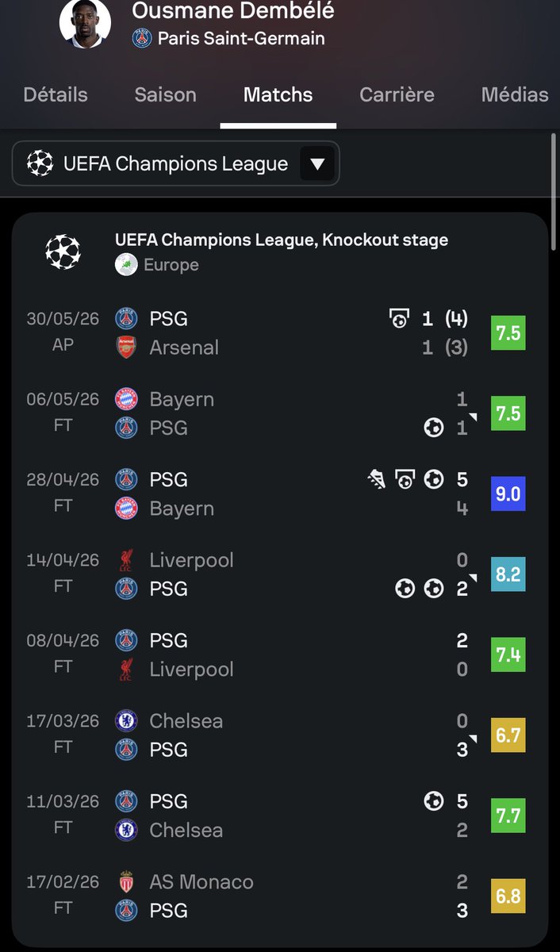The width and height of the screenshot is (560, 952).
Task: Open the Carrière tab
Action: pos(397,94)
